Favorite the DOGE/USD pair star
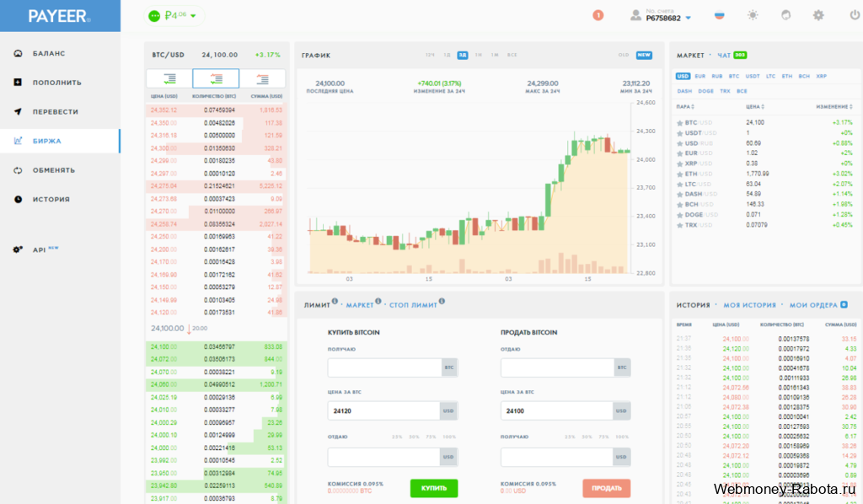This screenshot has width=863, height=504. (680, 215)
